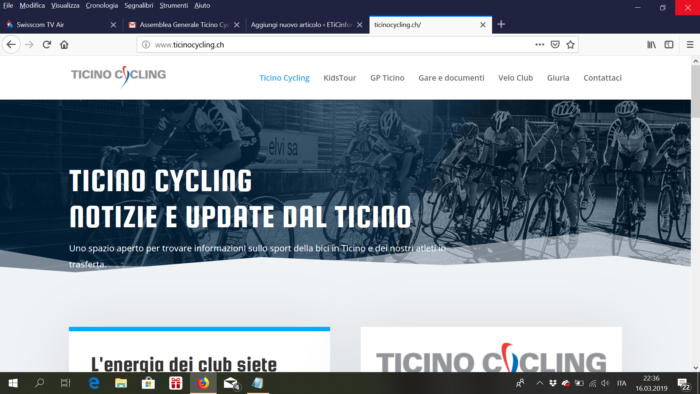
Task: Open the battery status tray icon
Action: pyautogui.click(x=579, y=383)
